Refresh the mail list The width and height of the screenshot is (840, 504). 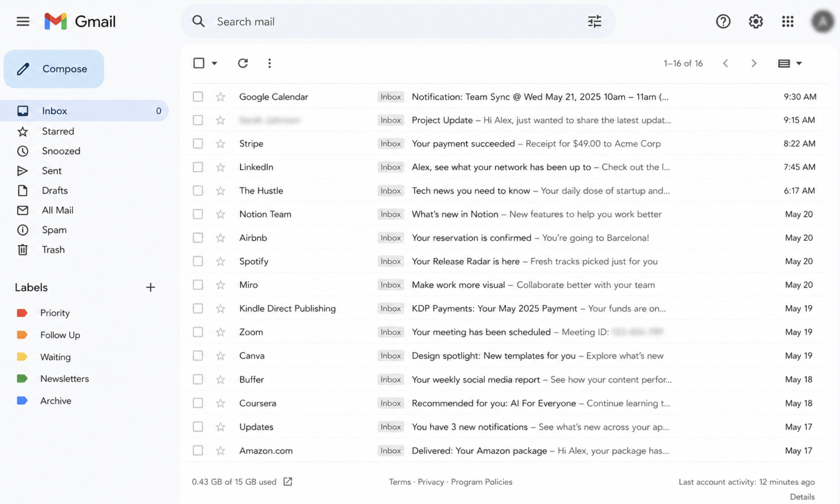pyautogui.click(x=243, y=63)
